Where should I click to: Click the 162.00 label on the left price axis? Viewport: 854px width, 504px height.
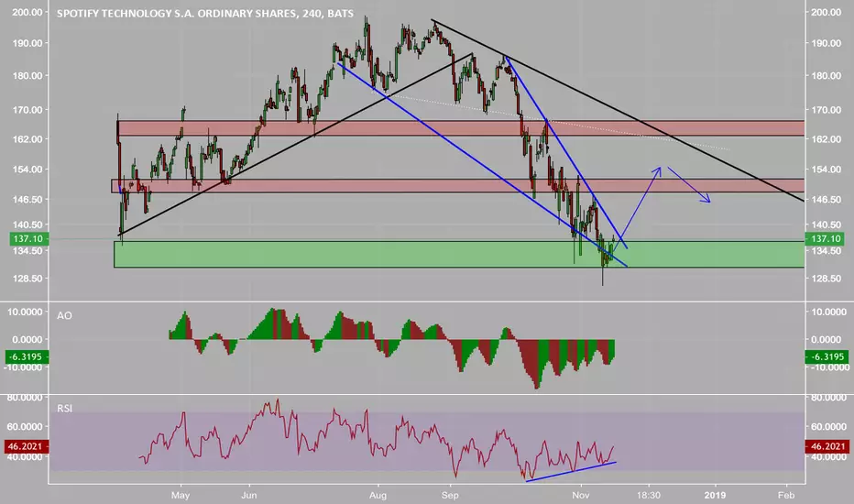(27, 139)
